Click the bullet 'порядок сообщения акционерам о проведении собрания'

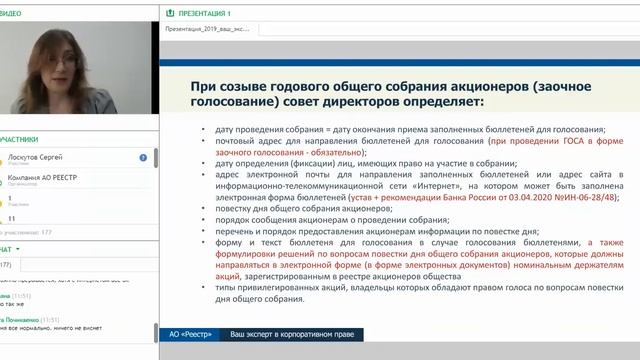[332, 220]
